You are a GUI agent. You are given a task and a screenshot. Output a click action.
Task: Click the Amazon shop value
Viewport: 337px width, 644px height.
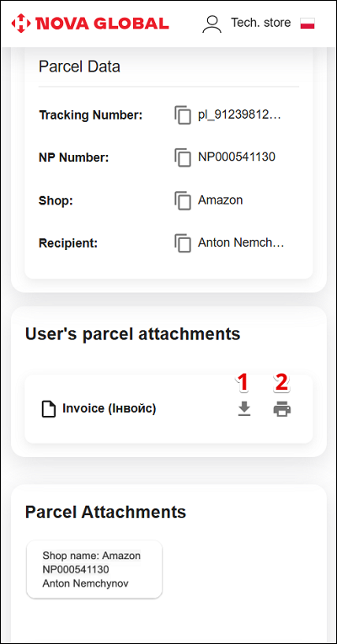(220, 200)
